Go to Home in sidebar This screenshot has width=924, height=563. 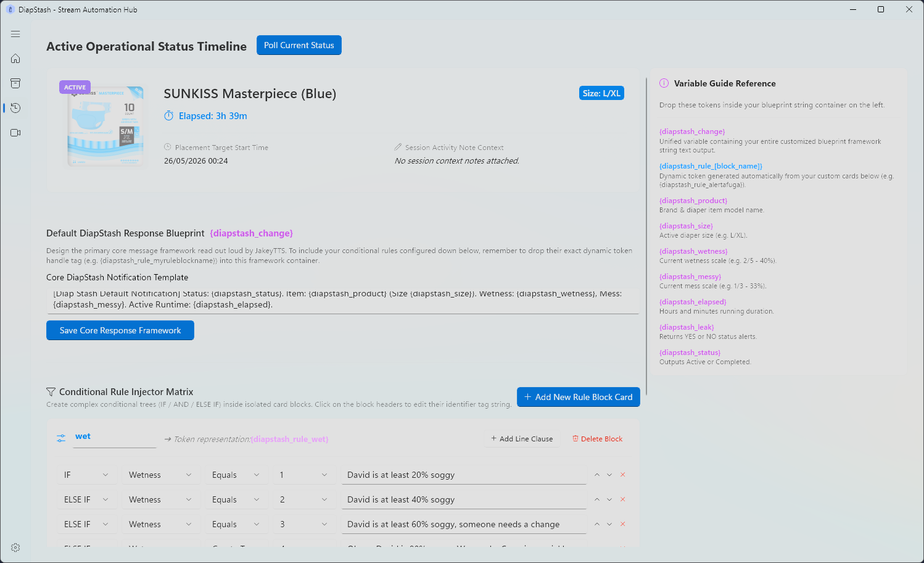coord(15,59)
